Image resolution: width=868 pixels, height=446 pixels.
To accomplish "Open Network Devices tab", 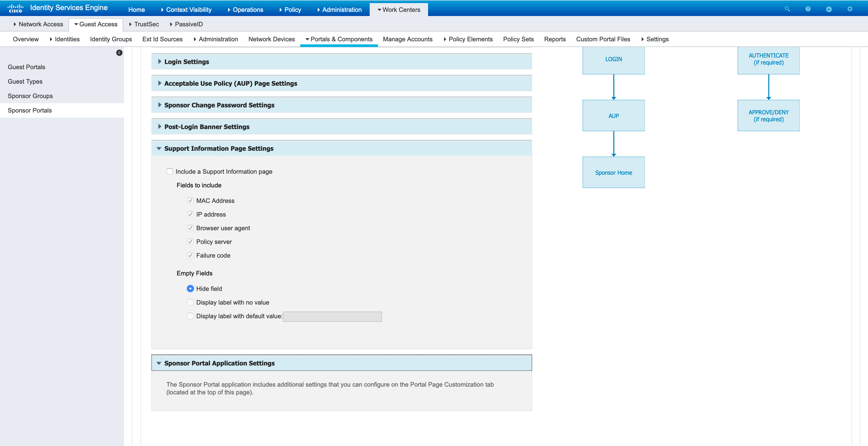I will [272, 39].
